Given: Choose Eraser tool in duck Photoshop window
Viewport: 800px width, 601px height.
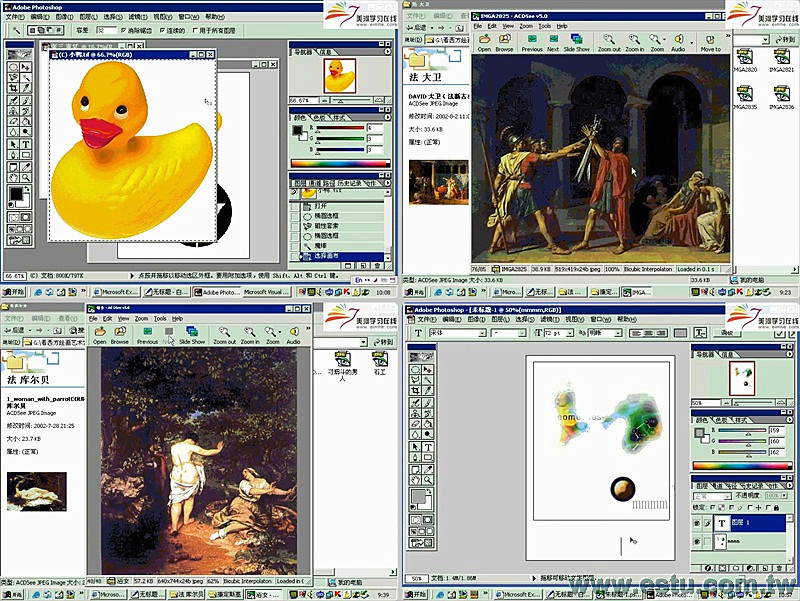Looking at the screenshot, I should (x=14, y=121).
